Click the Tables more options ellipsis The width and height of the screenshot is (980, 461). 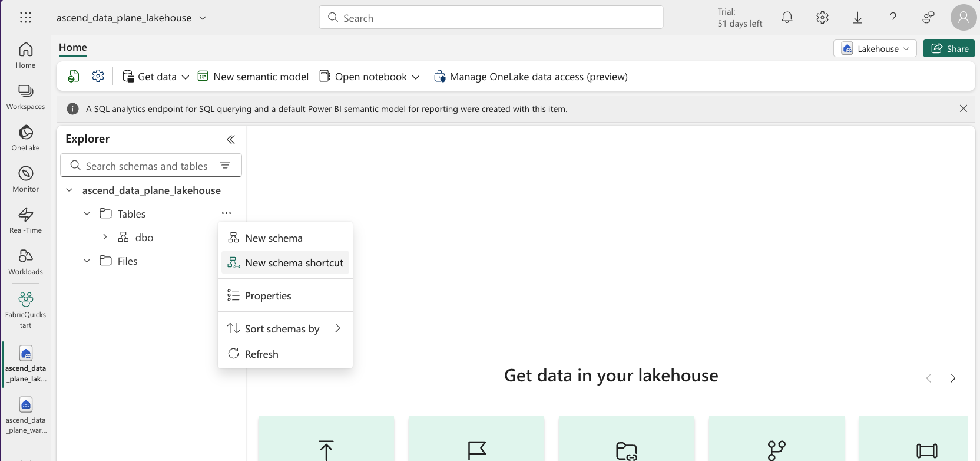[x=227, y=213]
